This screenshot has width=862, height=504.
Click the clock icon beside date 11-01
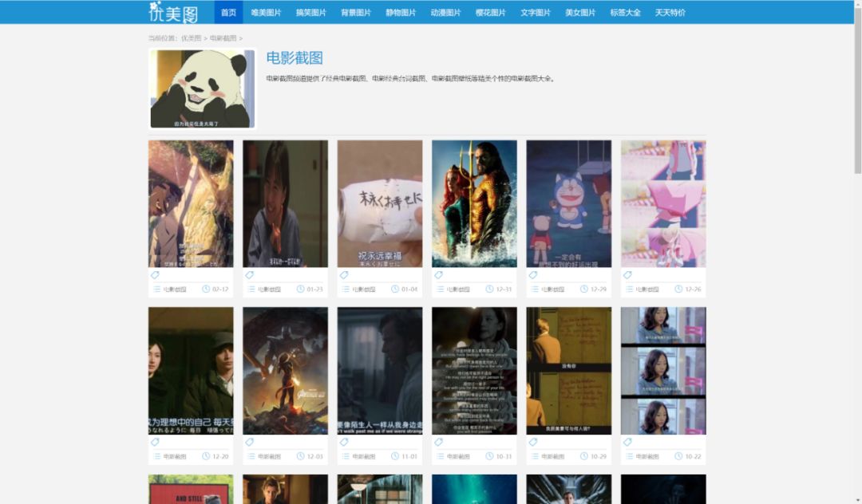click(x=395, y=456)
